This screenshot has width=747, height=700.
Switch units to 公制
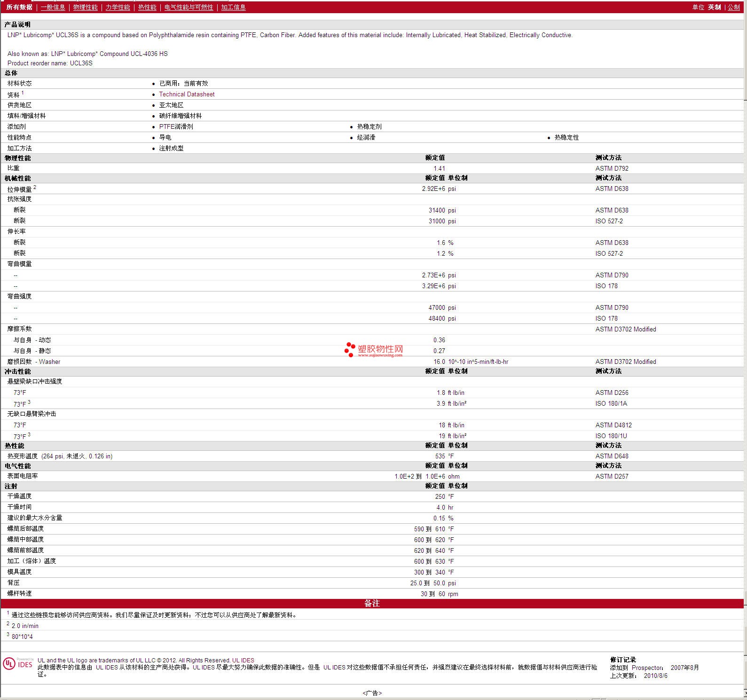[x=734, y=7]
